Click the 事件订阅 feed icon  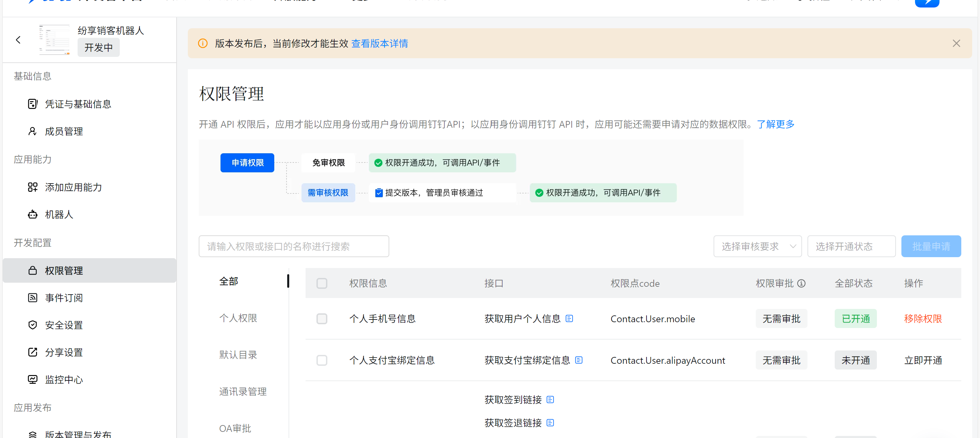pos(33,298)
